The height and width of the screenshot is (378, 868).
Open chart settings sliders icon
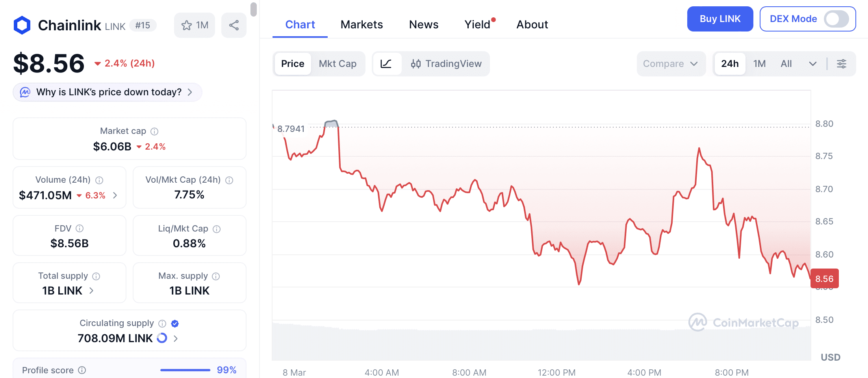coord(842,64)
